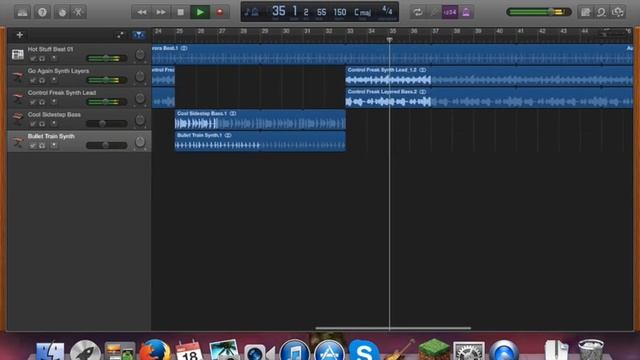Toggle the purple Metronome button

pyautogui.click(x=466, y=12)
